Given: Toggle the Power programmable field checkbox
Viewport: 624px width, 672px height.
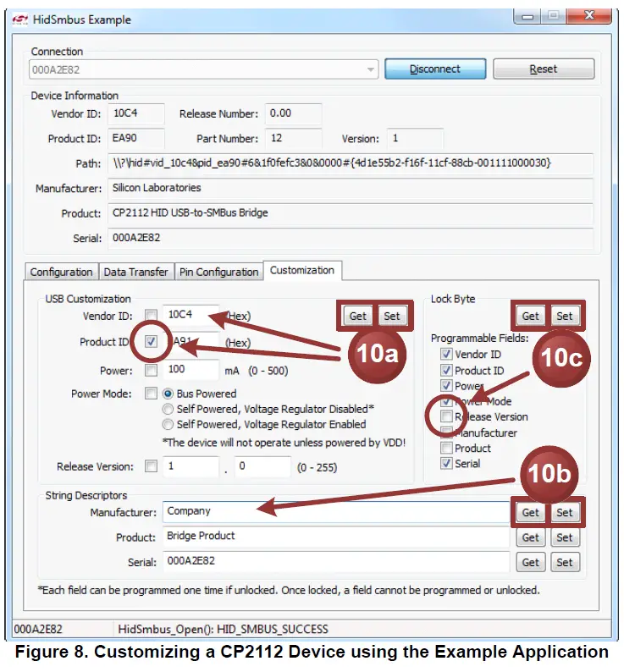Looking at the screenshot, I should point(446,385).
